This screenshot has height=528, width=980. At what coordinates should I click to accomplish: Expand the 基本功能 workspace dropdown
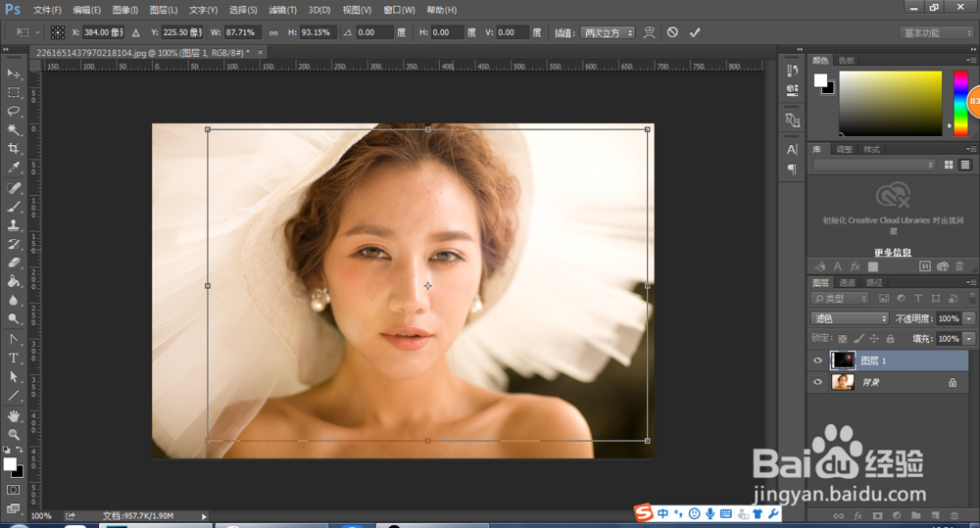936,32
